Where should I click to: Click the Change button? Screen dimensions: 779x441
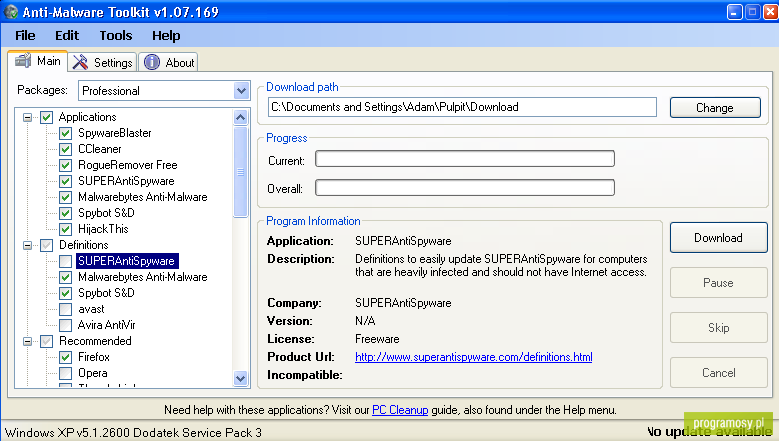[x=715, y=107]
